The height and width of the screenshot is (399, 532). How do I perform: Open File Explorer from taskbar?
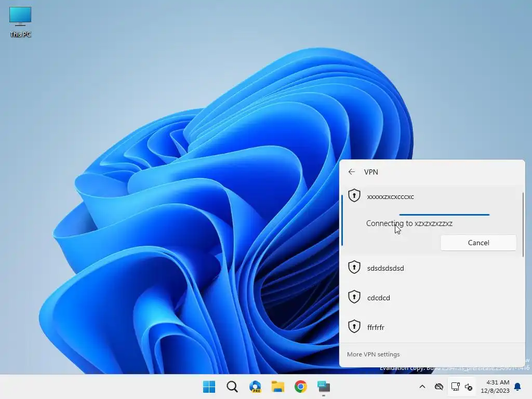(x=278, y=387)
